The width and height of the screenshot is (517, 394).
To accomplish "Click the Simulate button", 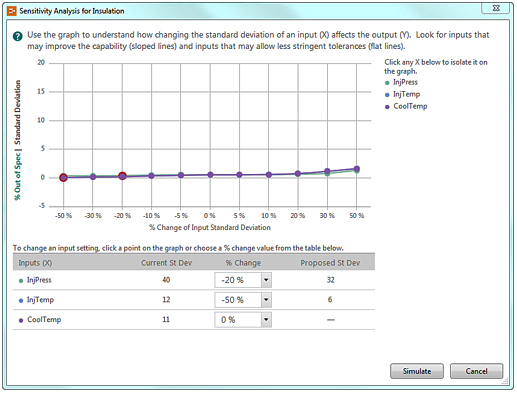I will [x=417, y=371].
